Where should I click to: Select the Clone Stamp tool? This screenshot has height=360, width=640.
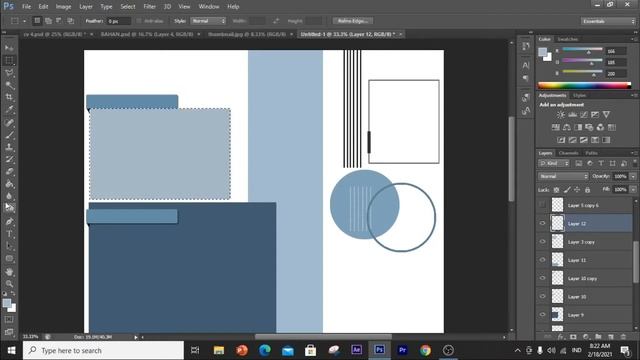pyautogui.click(x=9, y=147)
